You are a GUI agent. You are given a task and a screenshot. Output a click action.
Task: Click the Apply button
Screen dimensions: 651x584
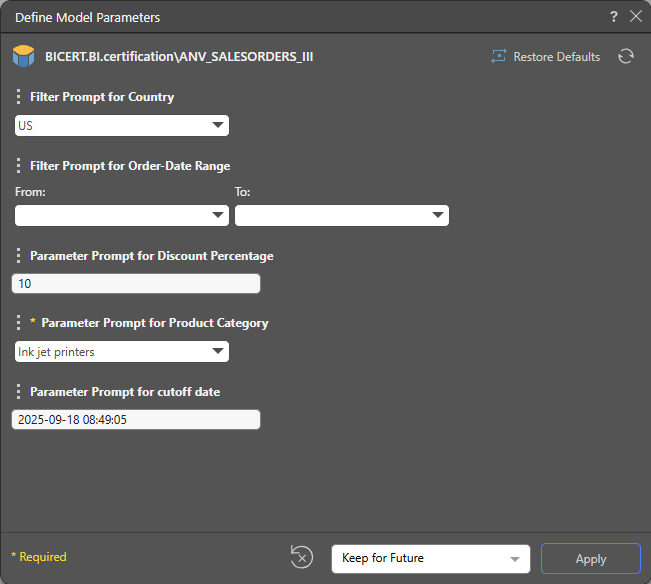pyautogui.click(x=590, y=558)
